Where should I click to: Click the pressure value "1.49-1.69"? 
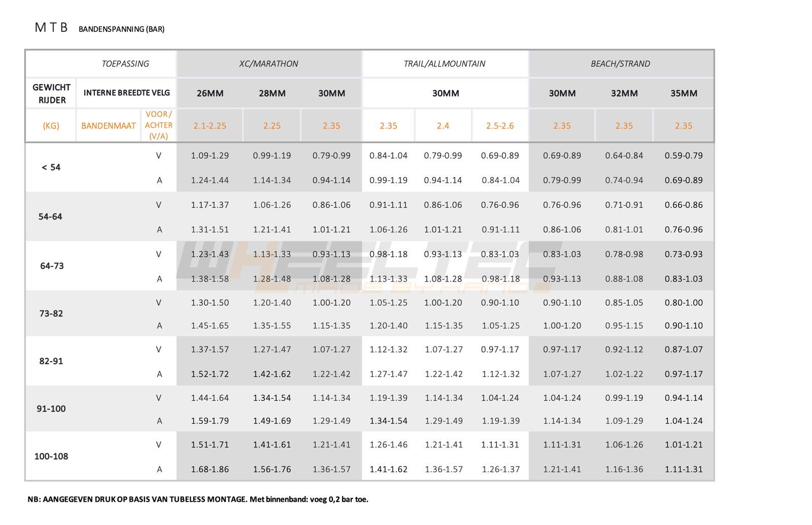pos(272,421)
